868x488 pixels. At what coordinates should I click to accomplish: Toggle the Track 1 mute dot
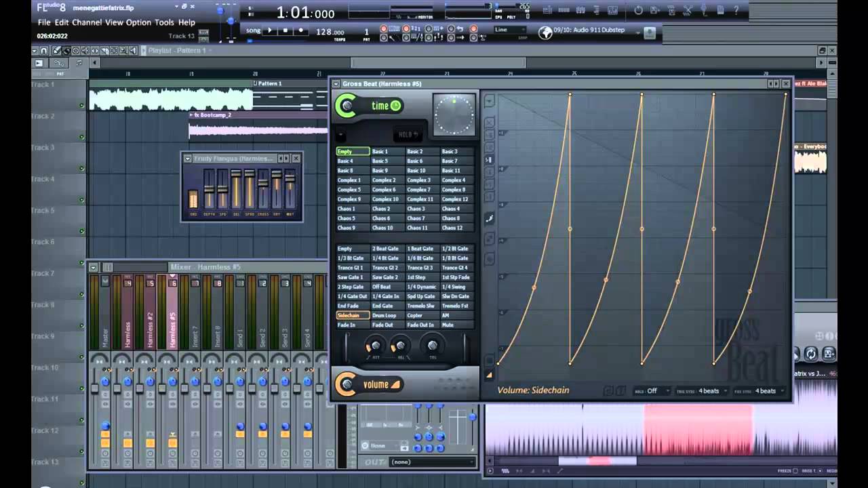pos(82,105)
